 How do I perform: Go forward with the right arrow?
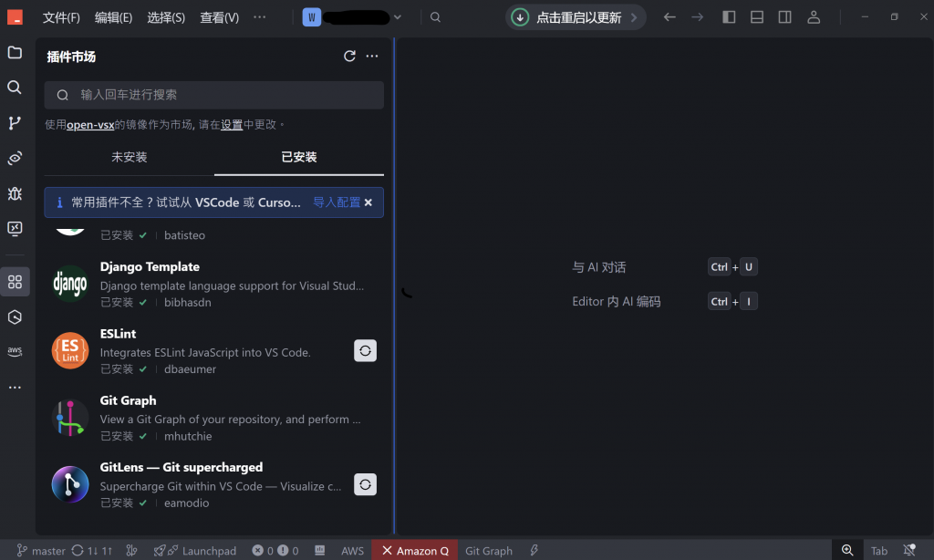click(698, 17)
